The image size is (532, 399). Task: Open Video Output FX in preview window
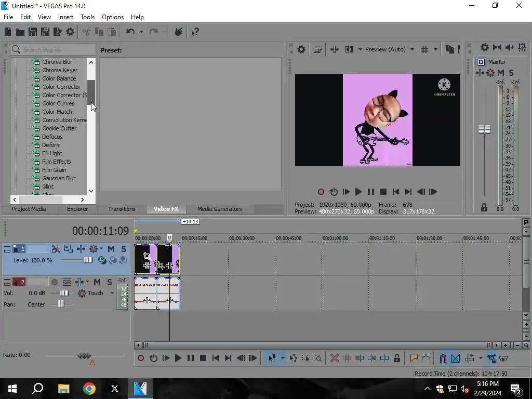pos(334,49)
